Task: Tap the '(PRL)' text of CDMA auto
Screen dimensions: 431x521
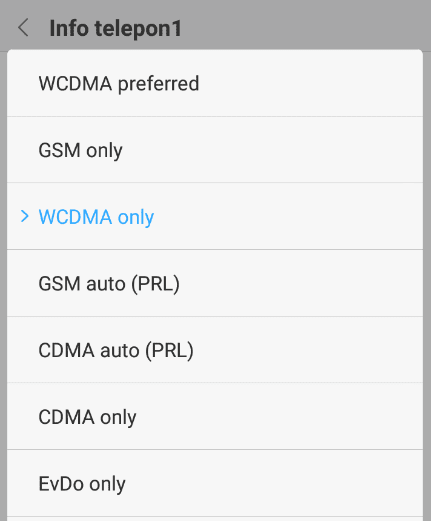Action: pyautogui.click(x=169, y=351)
